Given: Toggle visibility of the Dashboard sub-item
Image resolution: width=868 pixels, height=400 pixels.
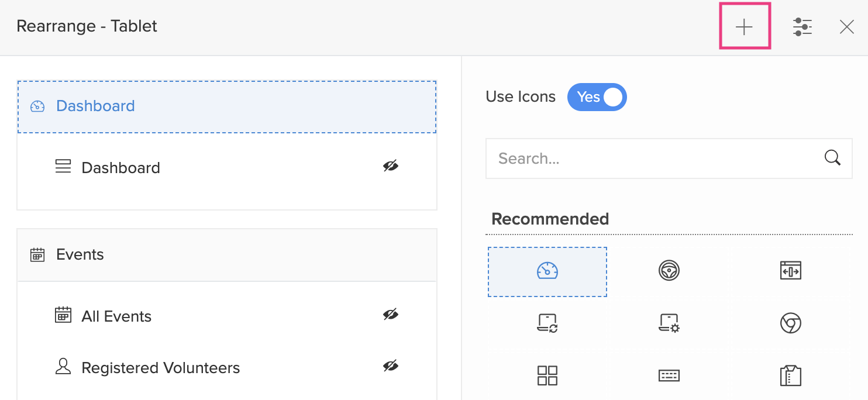Looking at the screenshot, I should tap(391, 167).
